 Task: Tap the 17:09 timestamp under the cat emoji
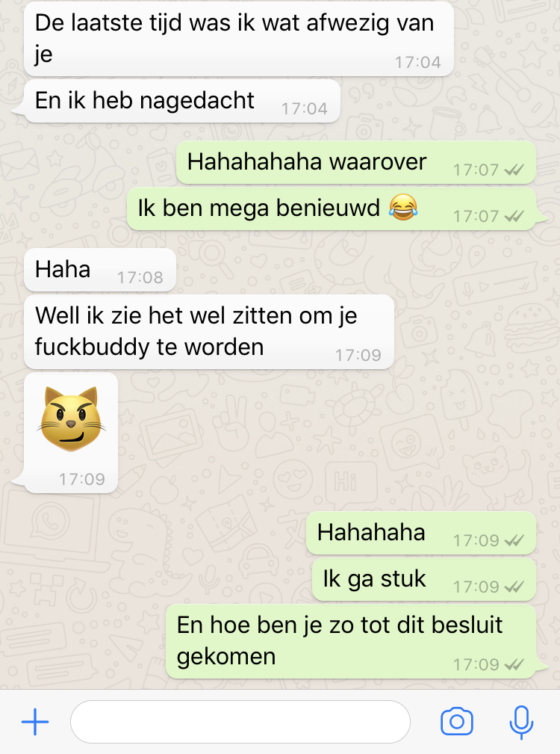pos(81,479)
